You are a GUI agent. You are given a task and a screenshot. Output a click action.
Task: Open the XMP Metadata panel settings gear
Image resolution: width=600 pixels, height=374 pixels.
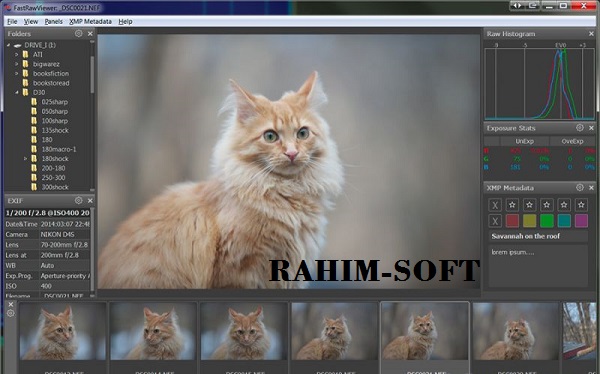point(580,187)
